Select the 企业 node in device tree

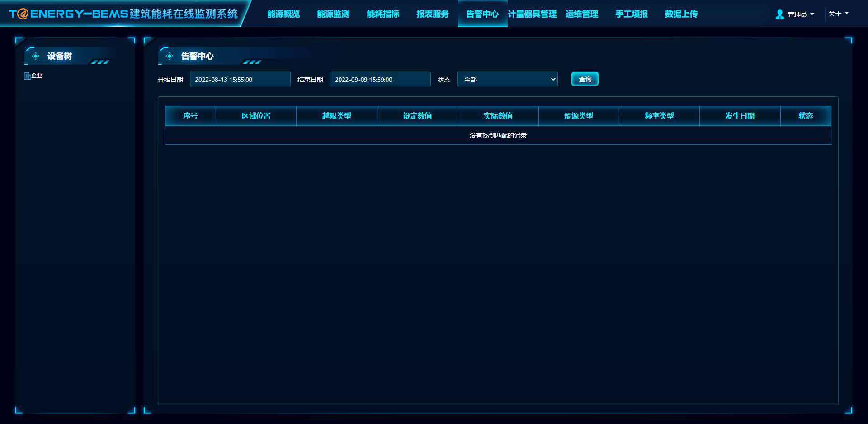click(x=37, y=76)
